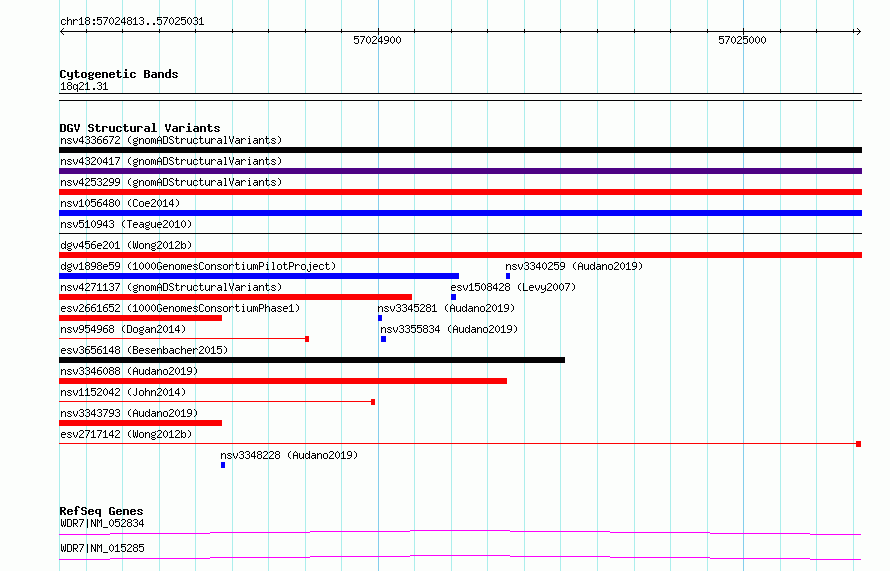Open nsv4271137 gnomAD variant label
Image resolution: width=890 pixels, height=571 pixels.
(171, 287)
